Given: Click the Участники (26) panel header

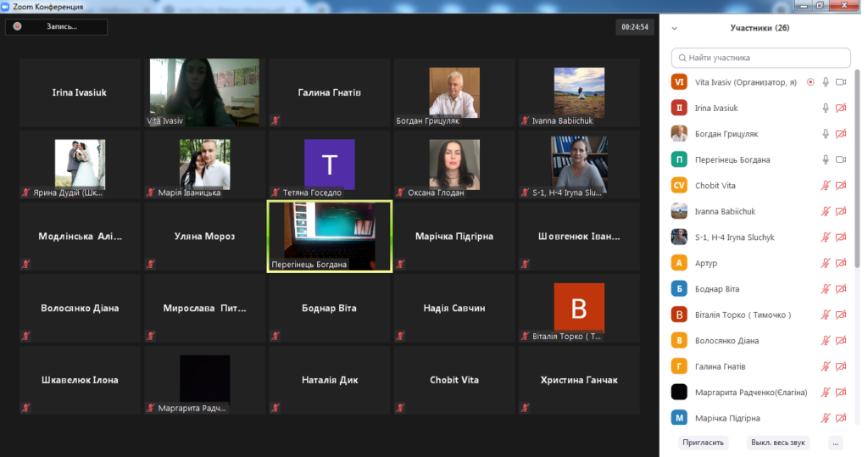Looking at the screenshot, I should (759, 28).
